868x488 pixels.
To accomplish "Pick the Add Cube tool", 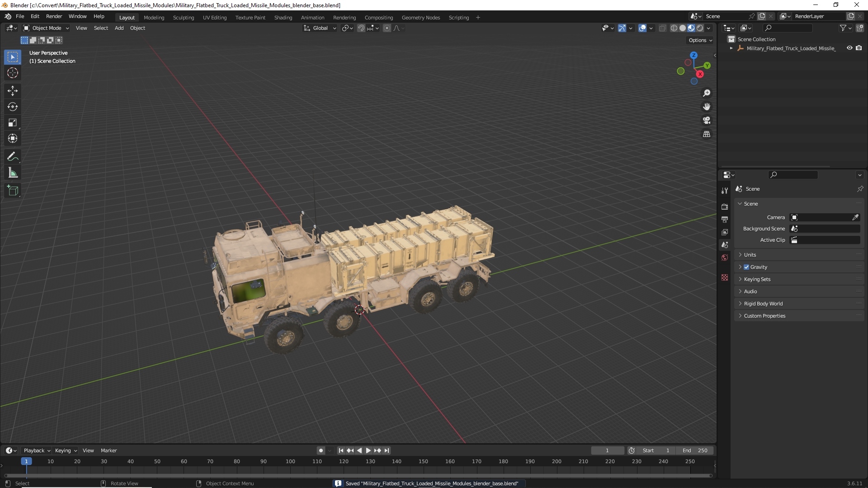I will (13, 191).
